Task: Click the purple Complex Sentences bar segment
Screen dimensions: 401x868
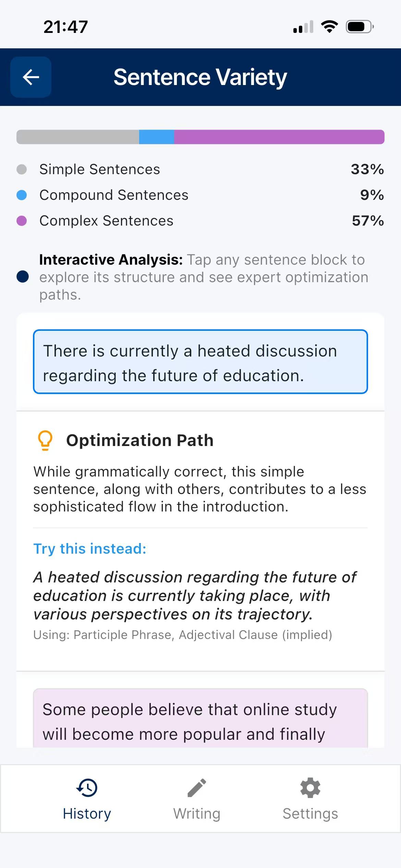Action: point(279,137)
